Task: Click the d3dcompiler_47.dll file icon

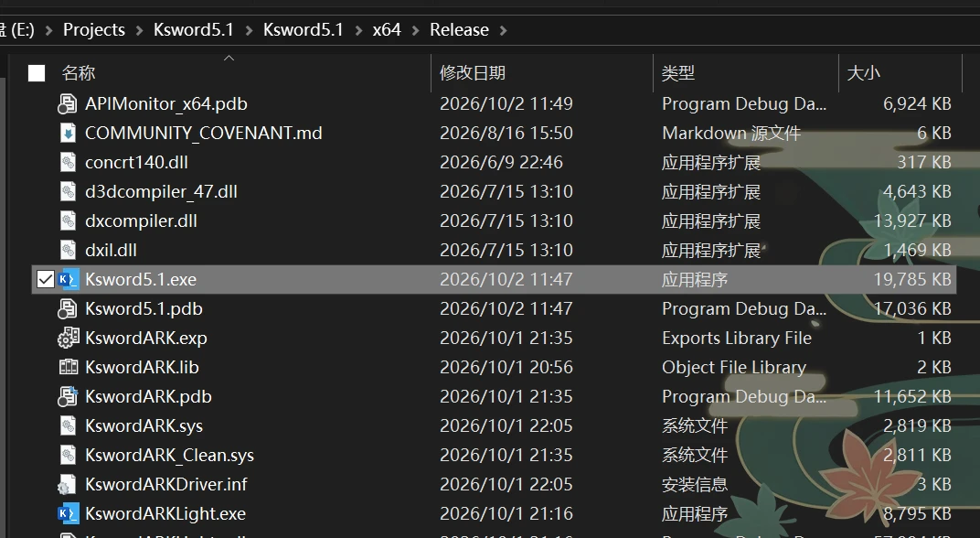Action: (x=68, y=192)
